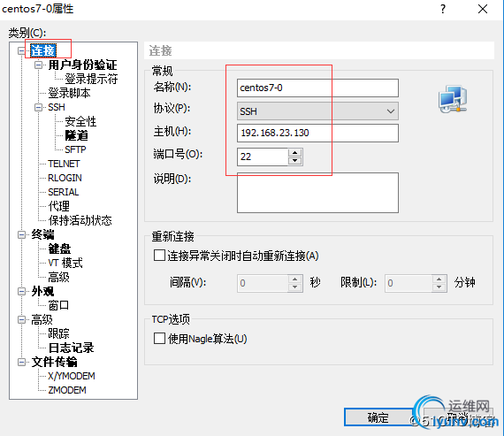Image resolution: width=504 pixels, height=436 pixels.
Task: Open the help question mark button
Action: point(443,9)
